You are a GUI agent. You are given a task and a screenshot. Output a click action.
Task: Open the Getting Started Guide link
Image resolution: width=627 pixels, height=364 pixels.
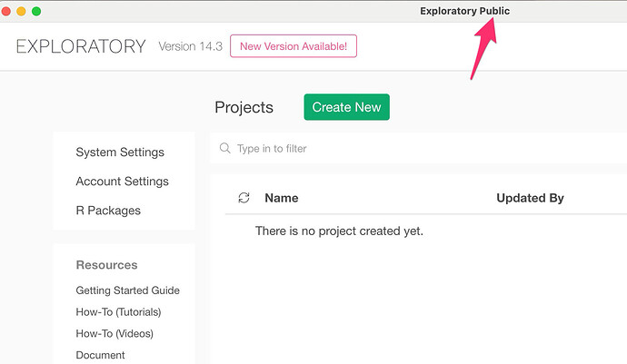click(x=127, y=290)
